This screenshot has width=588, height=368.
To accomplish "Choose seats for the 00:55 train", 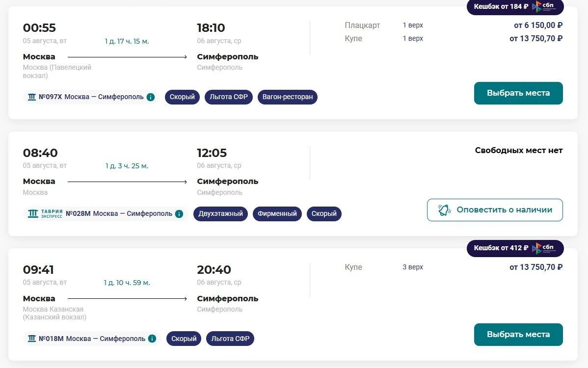I will tap(518, 93).
